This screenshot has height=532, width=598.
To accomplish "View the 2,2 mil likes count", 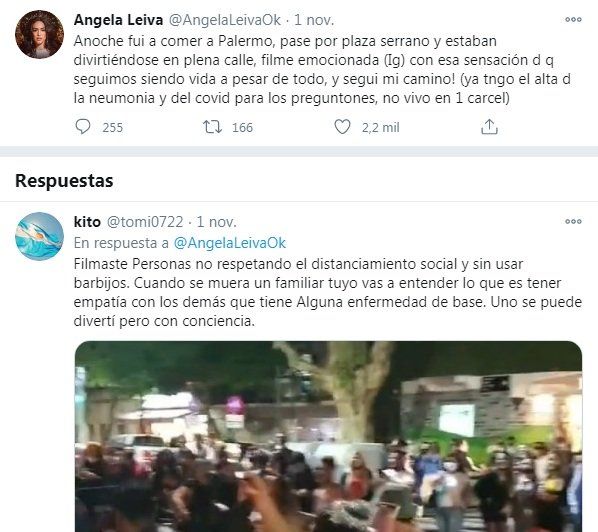I will point(380,127).
